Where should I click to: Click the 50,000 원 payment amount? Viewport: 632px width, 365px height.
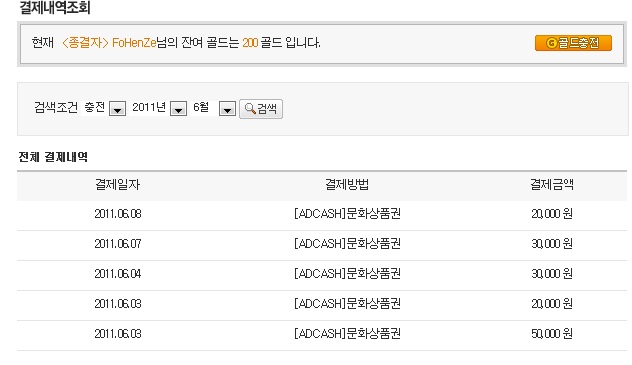point(552,334)
